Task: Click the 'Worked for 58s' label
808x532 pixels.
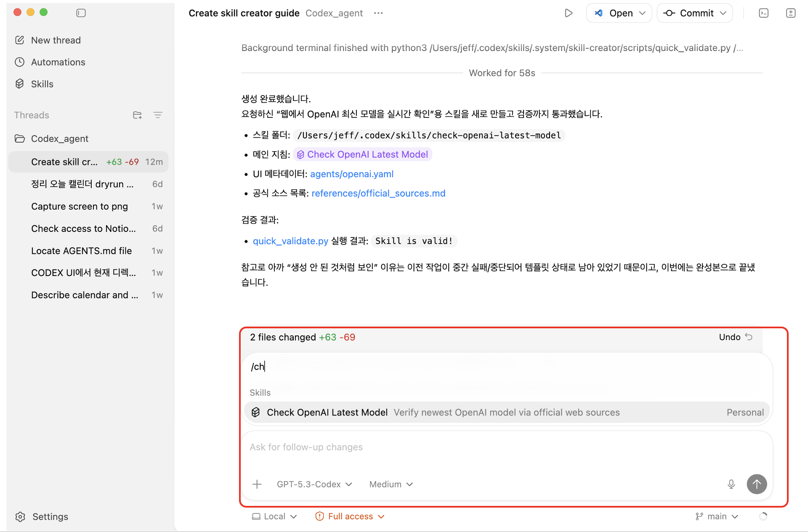Action: pos(502,73)
